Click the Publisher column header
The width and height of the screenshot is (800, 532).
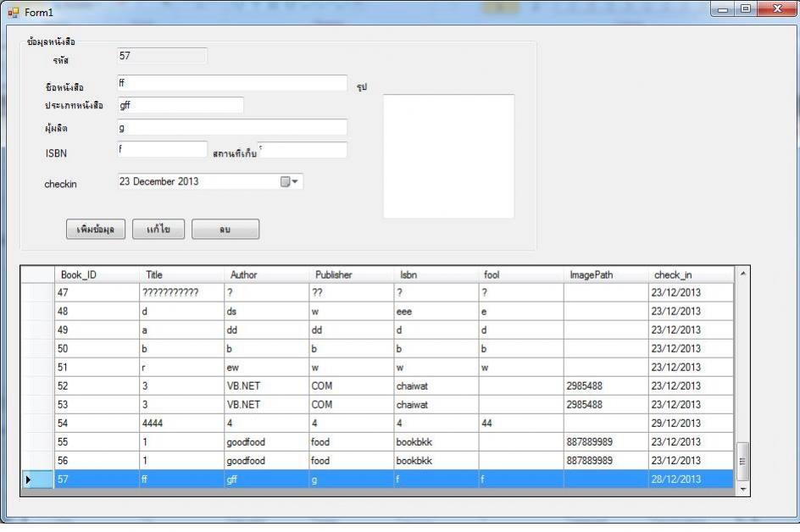click(x=351, y=274)
